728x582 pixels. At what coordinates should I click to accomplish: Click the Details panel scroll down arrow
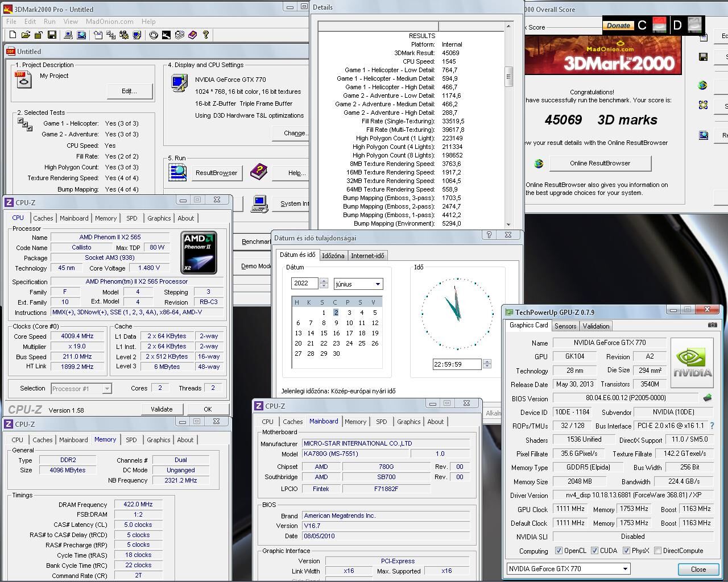tap(508, 224)
